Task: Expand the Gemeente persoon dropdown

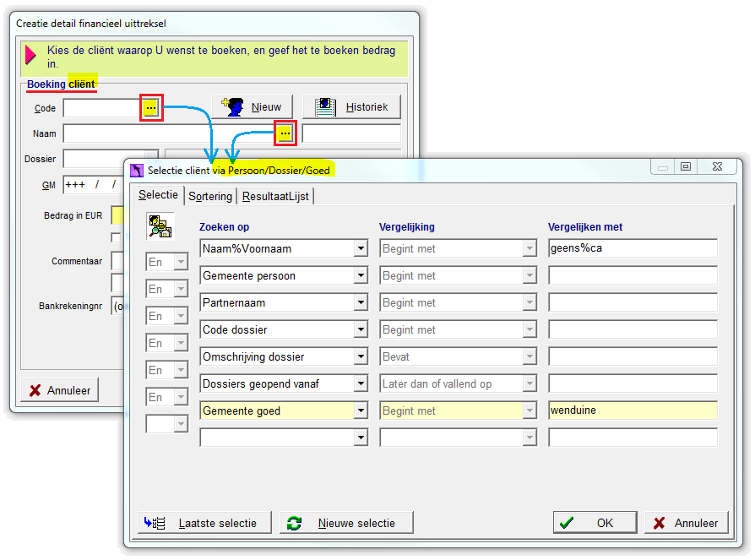Action: click(x=361, y=275)
